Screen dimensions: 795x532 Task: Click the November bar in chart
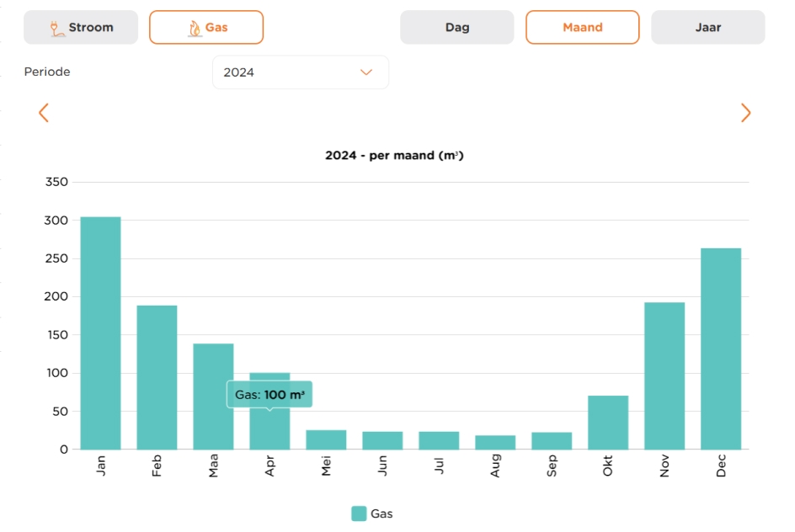[664, 375]
